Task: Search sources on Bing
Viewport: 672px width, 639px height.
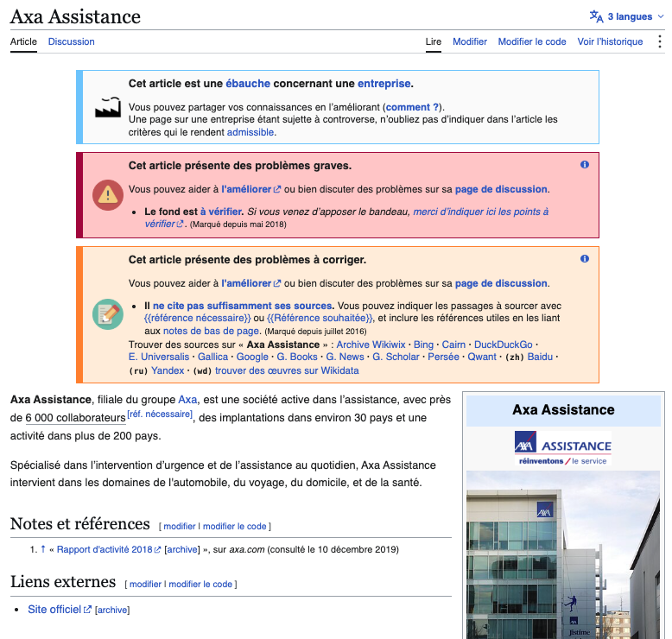Action: (423, 345)
